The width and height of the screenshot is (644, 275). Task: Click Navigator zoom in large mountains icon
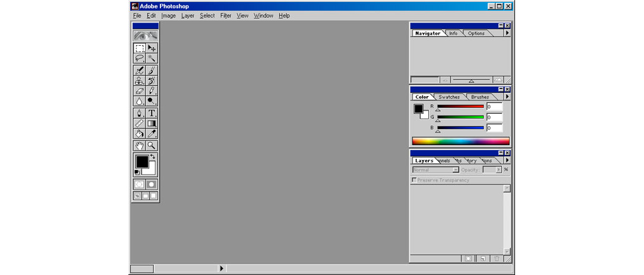click(x=498, y=80)
